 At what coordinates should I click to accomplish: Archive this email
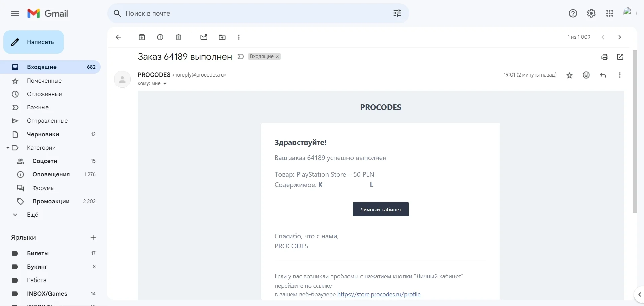(142, 37)
